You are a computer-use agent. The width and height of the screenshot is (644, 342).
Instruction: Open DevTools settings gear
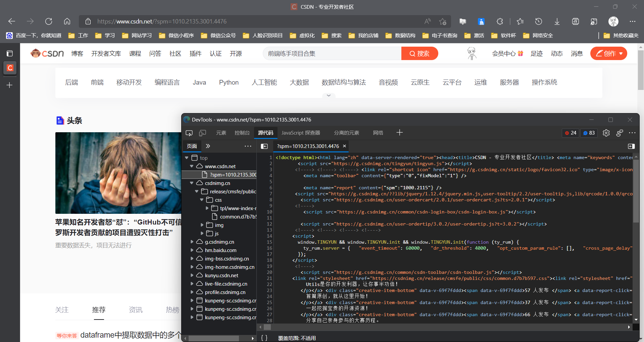point(606,133)
